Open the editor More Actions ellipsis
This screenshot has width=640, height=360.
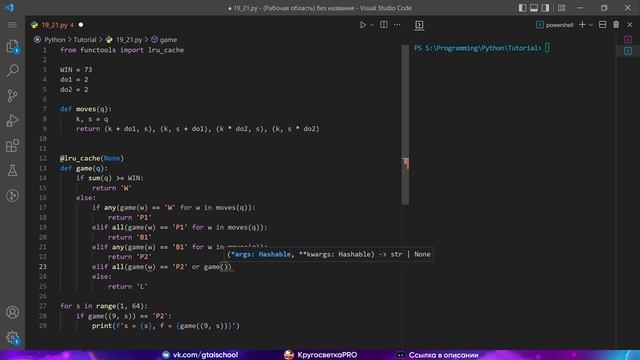(x=397, y=25)
